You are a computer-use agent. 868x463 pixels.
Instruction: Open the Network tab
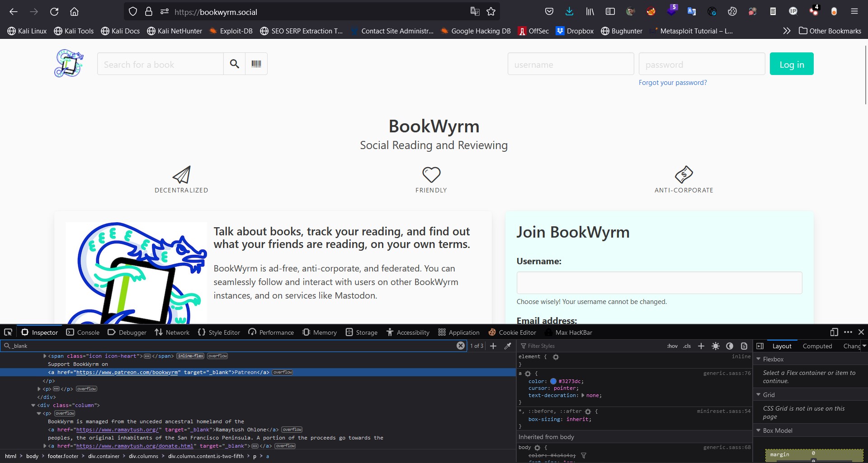point(172,332)
